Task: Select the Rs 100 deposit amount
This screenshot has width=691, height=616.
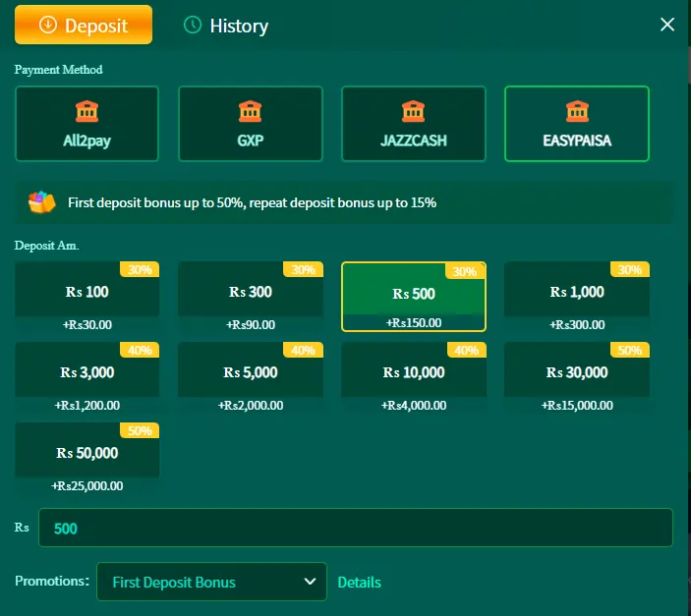Action: pos(86,292)
